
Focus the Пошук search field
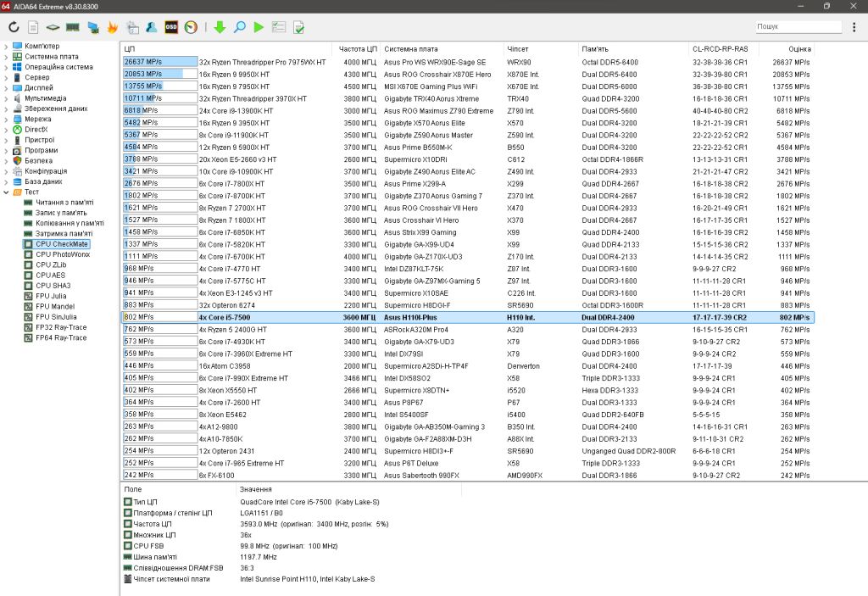[798, 26]
